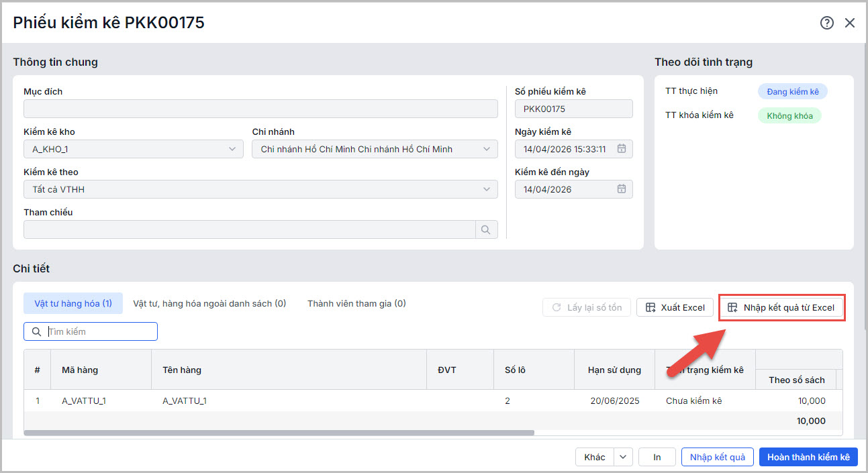Select the Vật tư hàng hóa (1) tab
Viewport: 868px width, 473px height.
(73, 303)
